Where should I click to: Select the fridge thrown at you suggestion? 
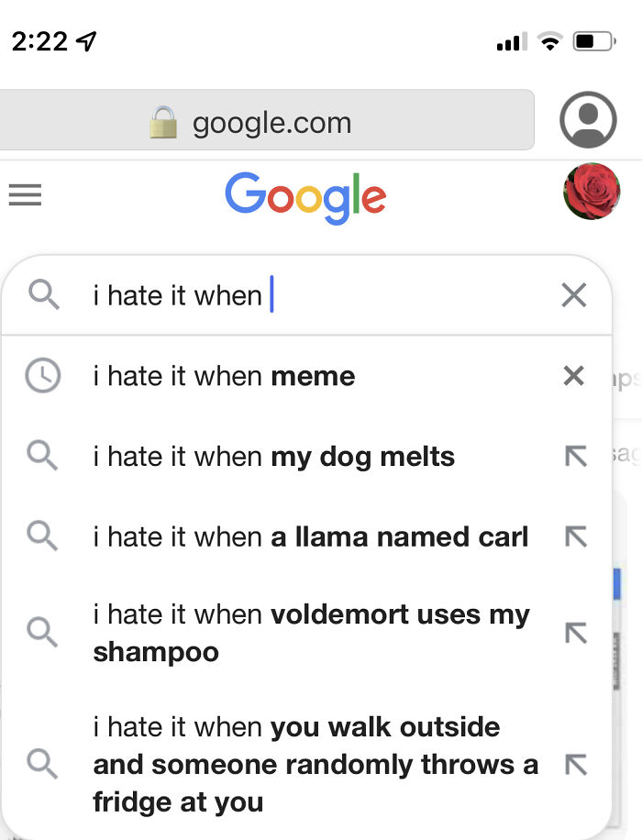pyautogui.click(x=312, y=764)
